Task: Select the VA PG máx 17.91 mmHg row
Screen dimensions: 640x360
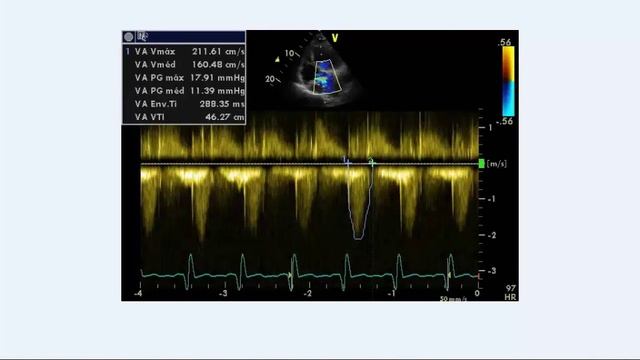Action: point(184,78)
